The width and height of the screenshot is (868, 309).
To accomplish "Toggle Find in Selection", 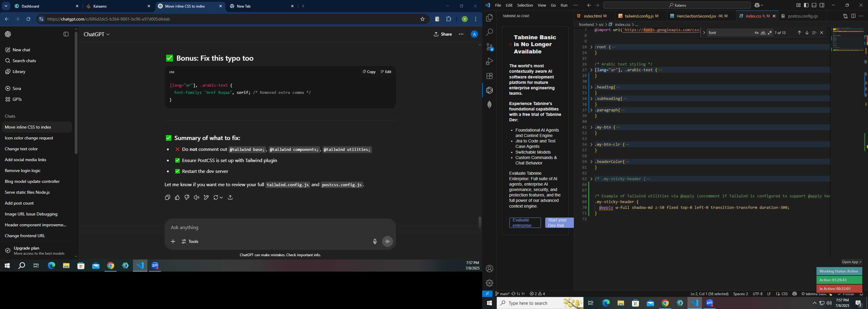I will [814, 33].
